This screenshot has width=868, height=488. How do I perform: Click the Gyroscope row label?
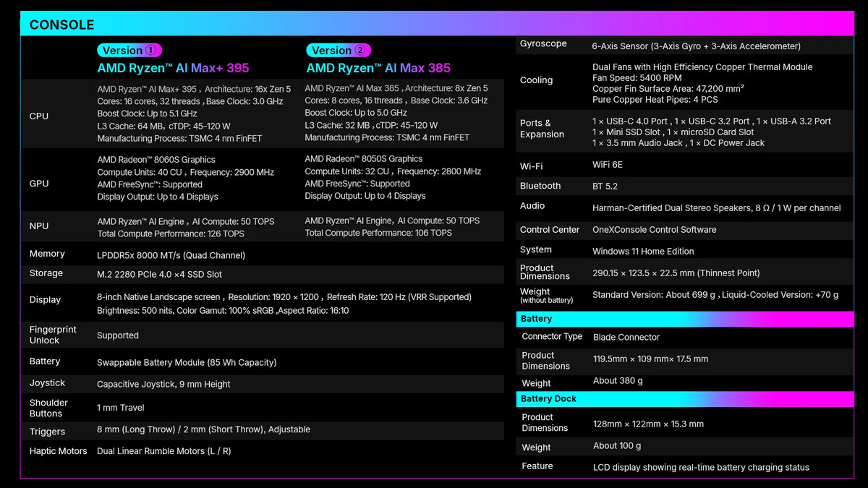543,44
